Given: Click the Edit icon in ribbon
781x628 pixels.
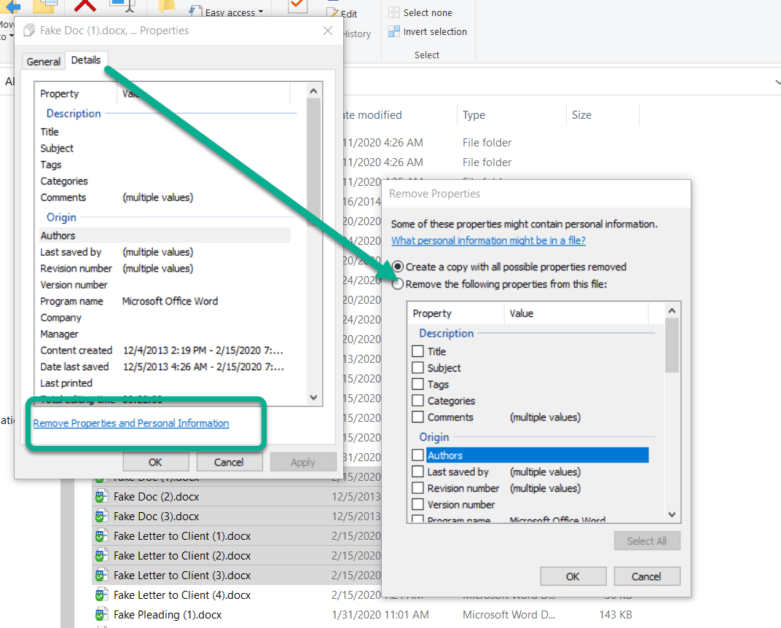Looking at the screenshot, I should point(332,12).
